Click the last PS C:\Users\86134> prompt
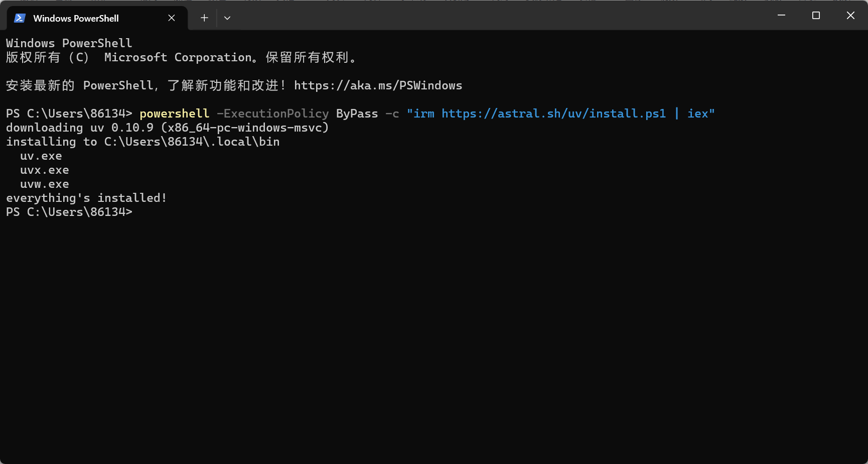 click(69, 212)
